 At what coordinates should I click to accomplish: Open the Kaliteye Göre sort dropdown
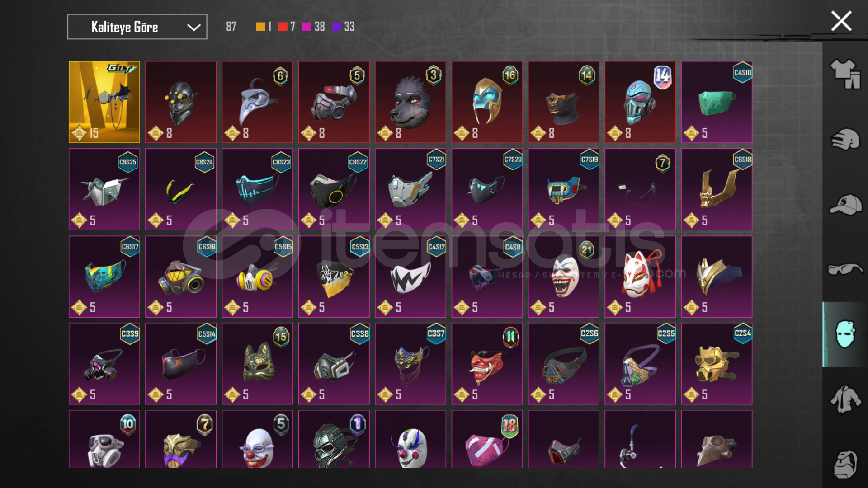click(137, 27)
